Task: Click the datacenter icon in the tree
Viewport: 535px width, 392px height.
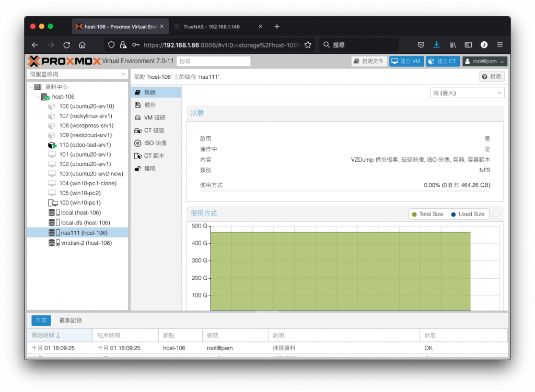Action: click(x=38, y=87)
